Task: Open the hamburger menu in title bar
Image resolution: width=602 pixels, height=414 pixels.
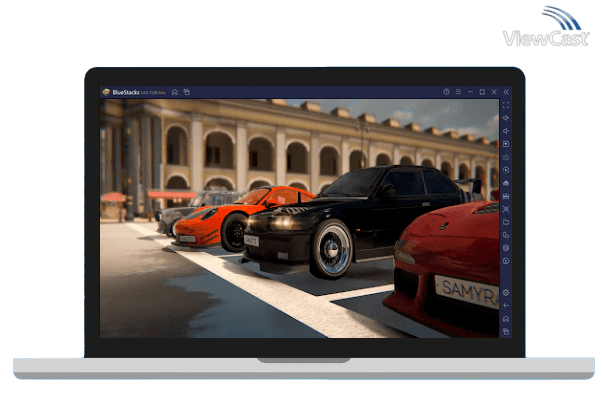Action: coord(458,92)
